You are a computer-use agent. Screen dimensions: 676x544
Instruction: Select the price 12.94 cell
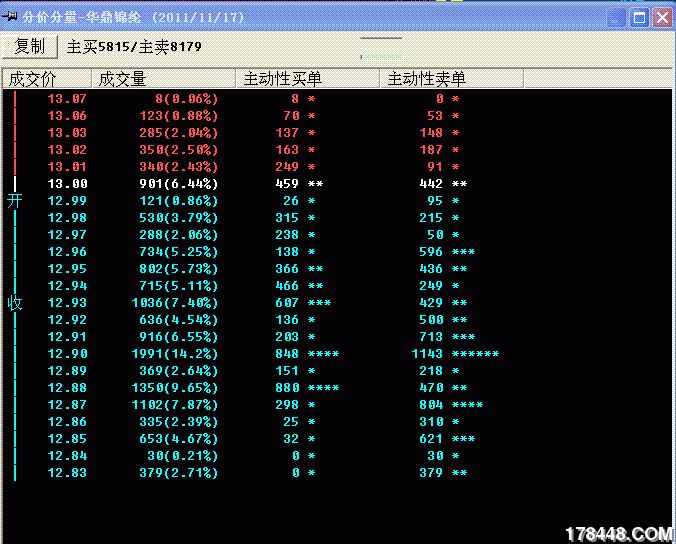tap(67, 286)
